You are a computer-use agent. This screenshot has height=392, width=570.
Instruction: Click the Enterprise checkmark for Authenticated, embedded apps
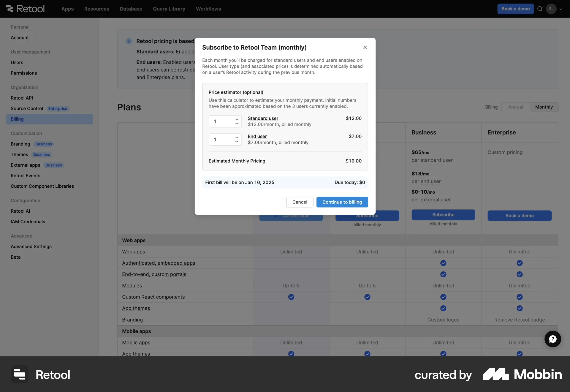520,263
